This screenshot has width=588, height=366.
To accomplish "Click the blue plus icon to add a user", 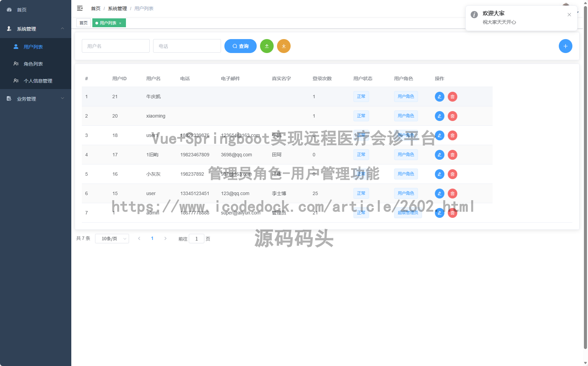I will (x=566, y=46).
